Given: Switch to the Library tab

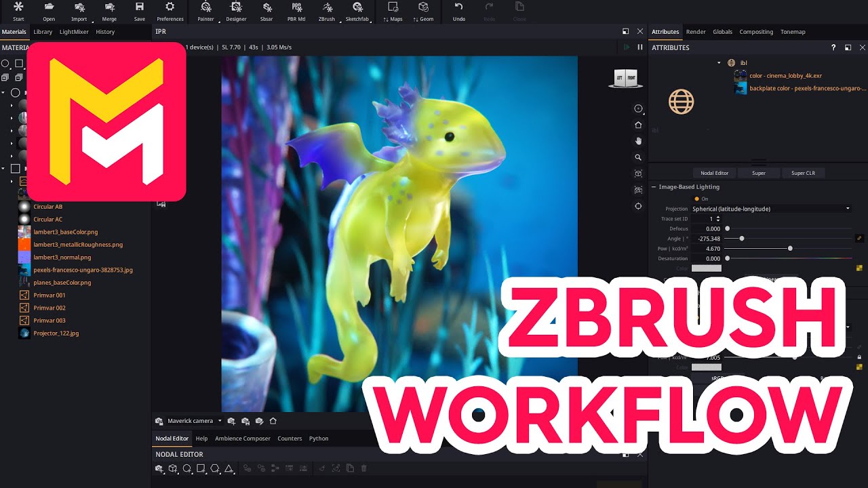Looking at the screenshot, I should (x=43, y=32).
